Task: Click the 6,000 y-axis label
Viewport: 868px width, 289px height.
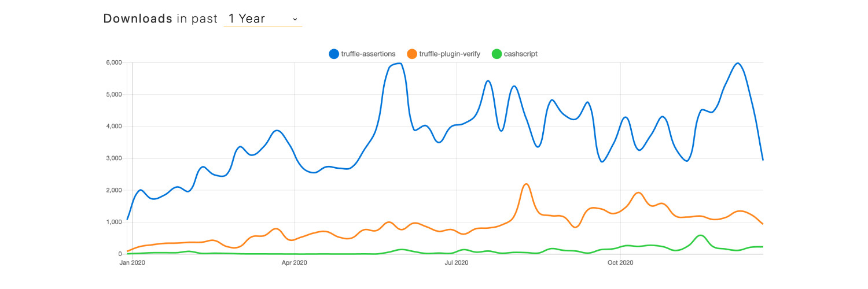Action: click(113, 62)
